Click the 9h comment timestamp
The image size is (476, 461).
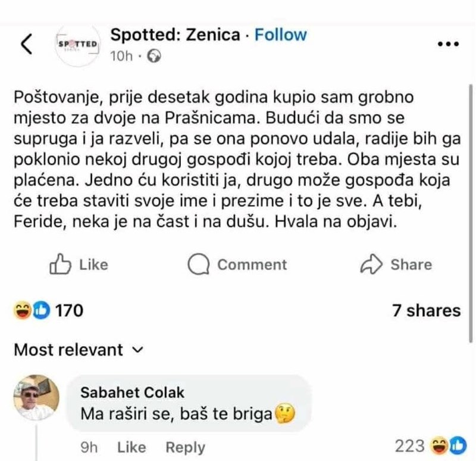click(89, 447)
